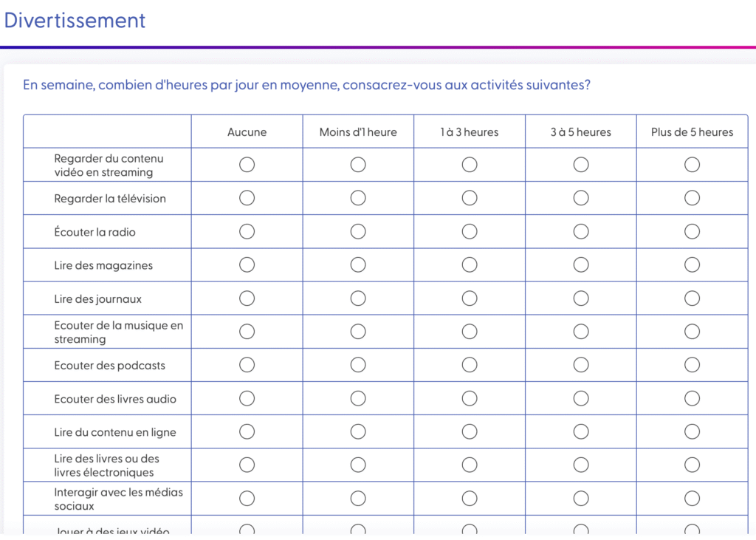The image size is (756, 540).
Task: Pick 'Aucune' for Ecouter des livres audio
Action: click(x=247, y=399)
